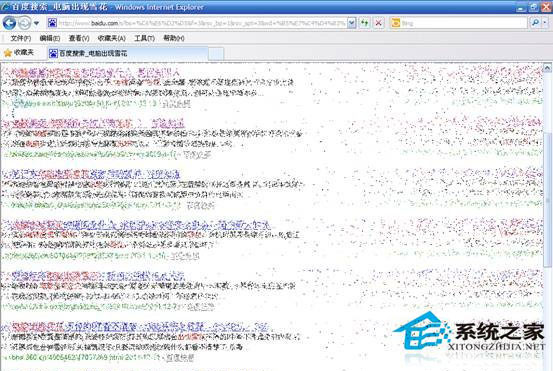Open the 帮助(H) menu
This screenshot has height=371, width=553.
(x=174, y=38)
